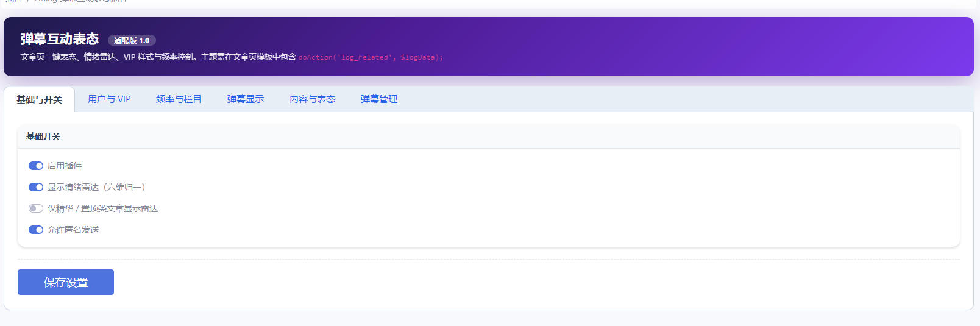Select the 弹幕显示 tab

pos(246,99)
